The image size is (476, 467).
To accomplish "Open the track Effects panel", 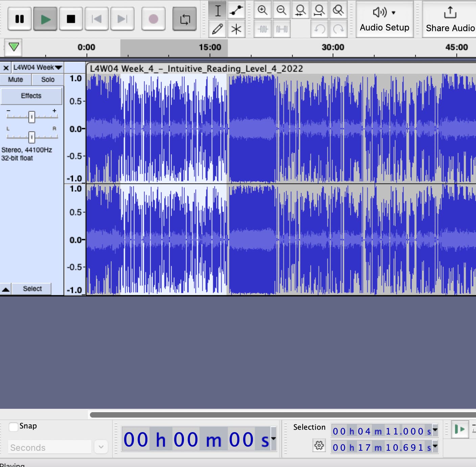I will pyautogui.click(x=31, y=96).
